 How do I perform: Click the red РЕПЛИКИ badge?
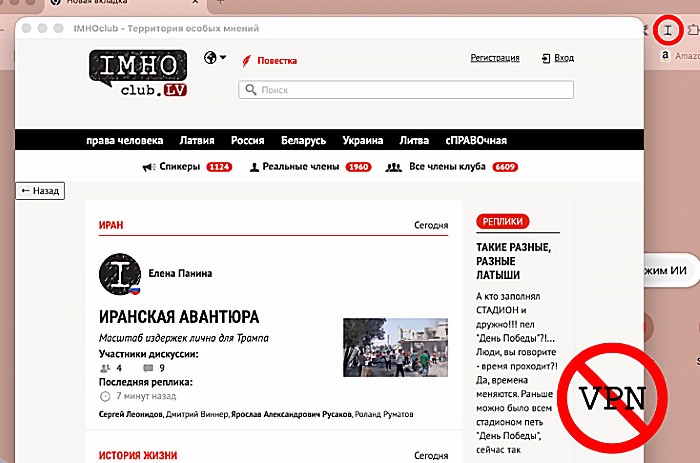click(x=502, y=221)
